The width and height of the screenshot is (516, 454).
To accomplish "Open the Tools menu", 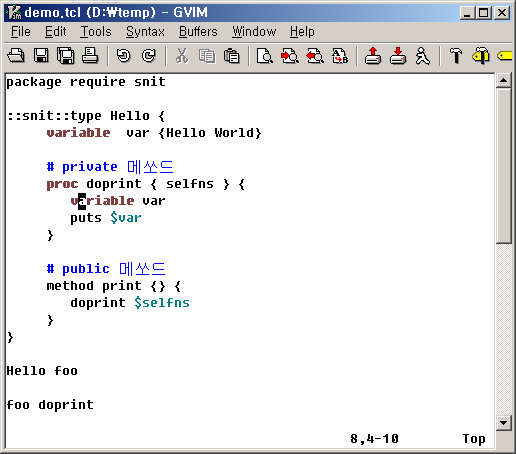I will tap(96, 32).
